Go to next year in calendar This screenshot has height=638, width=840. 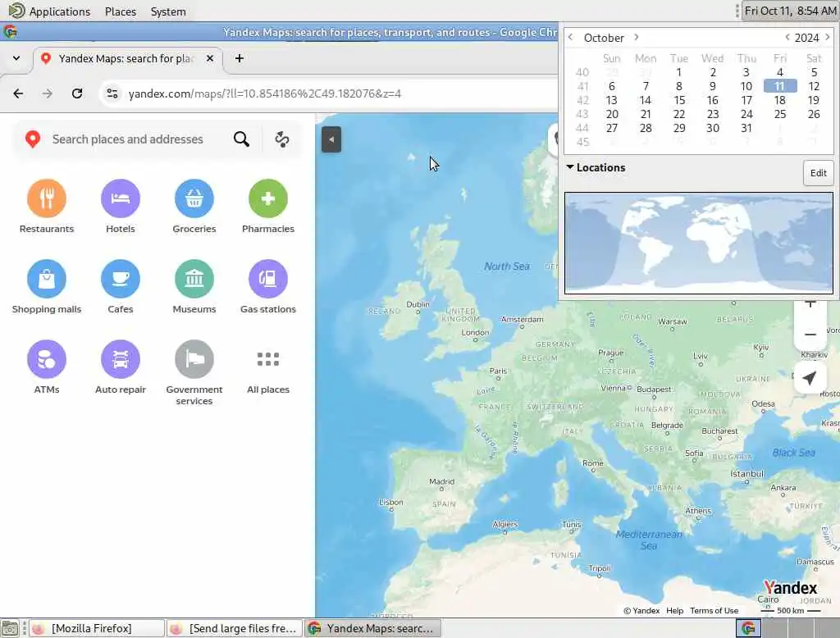[828, 38]
